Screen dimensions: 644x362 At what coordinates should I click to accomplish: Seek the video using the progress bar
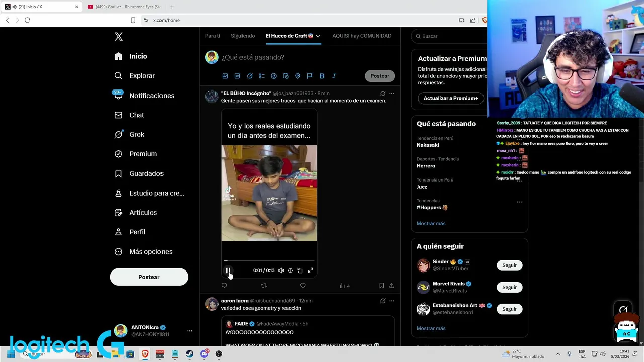tap(269, 260)
